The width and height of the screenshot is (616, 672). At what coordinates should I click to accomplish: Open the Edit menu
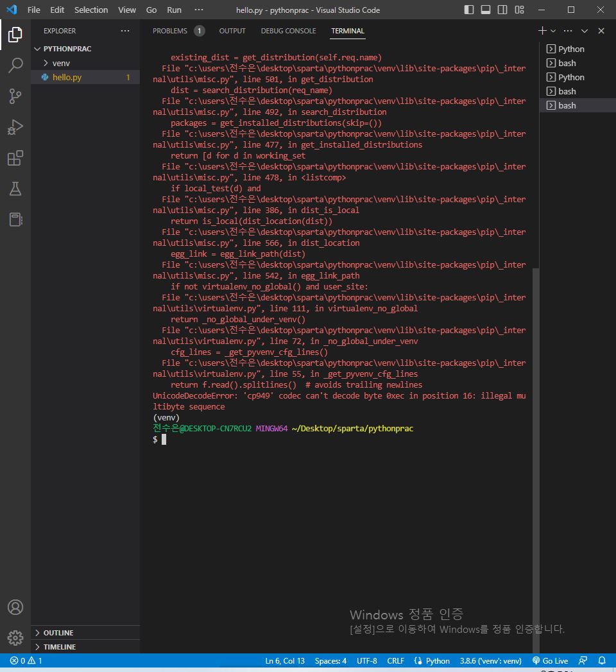click(57, 10)
